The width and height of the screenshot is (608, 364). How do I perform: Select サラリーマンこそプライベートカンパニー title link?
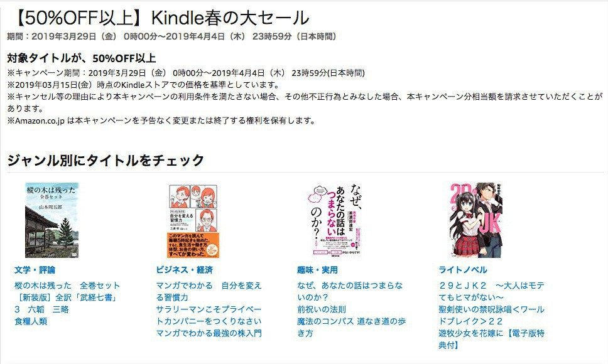tap(209, 315)
